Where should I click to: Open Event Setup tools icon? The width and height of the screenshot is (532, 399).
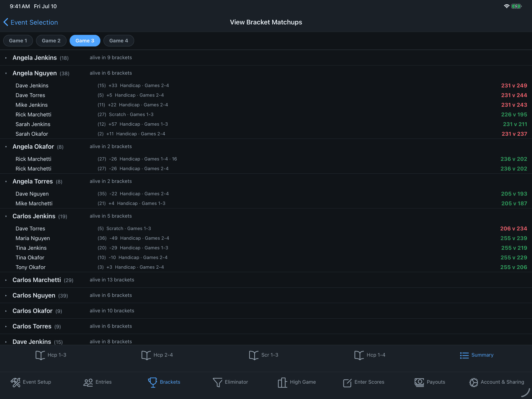pos(16,382)
